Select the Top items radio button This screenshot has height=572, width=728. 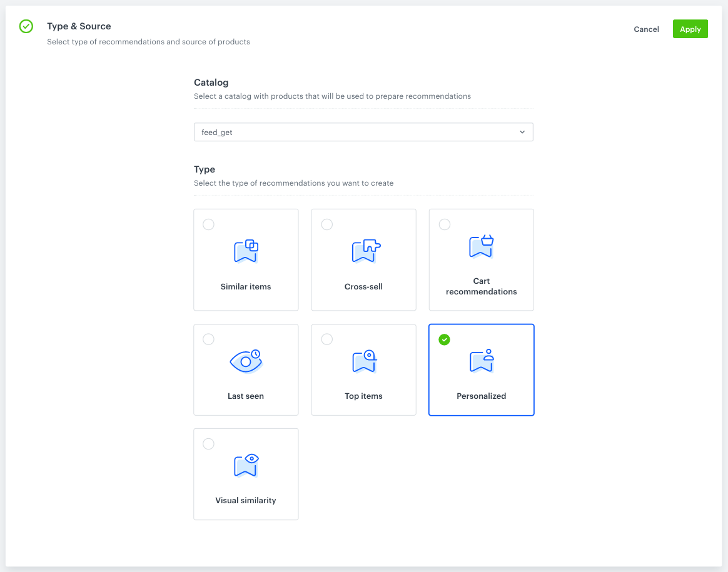pos(326,339)
